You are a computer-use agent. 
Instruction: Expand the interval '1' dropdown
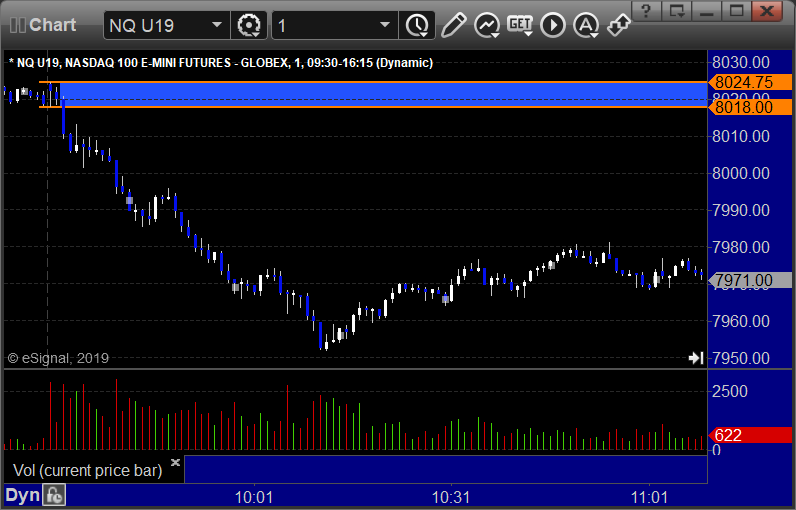[385, 25]
